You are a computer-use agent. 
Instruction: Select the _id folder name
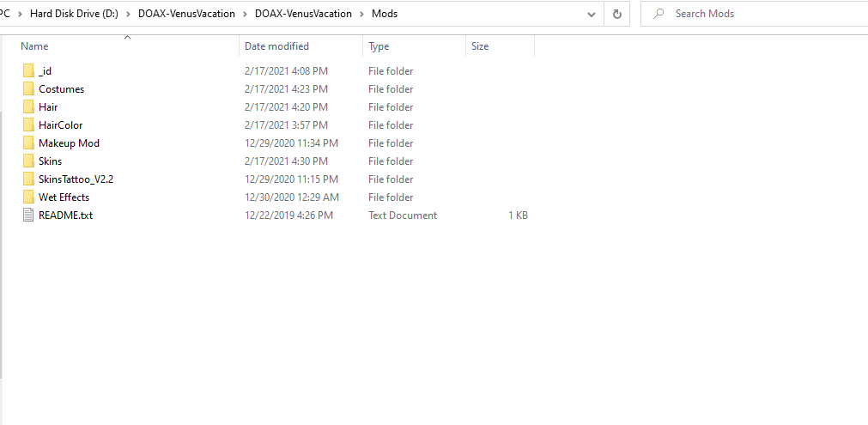(x=46, y=71)
